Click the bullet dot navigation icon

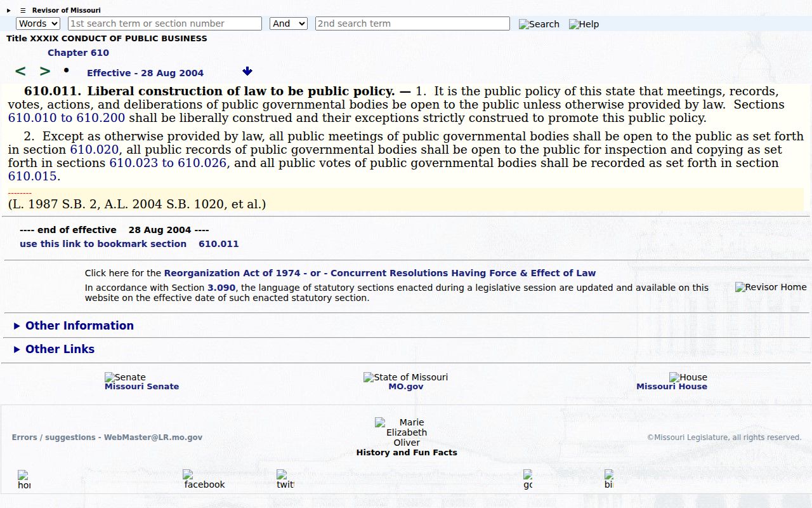point(66,70)
